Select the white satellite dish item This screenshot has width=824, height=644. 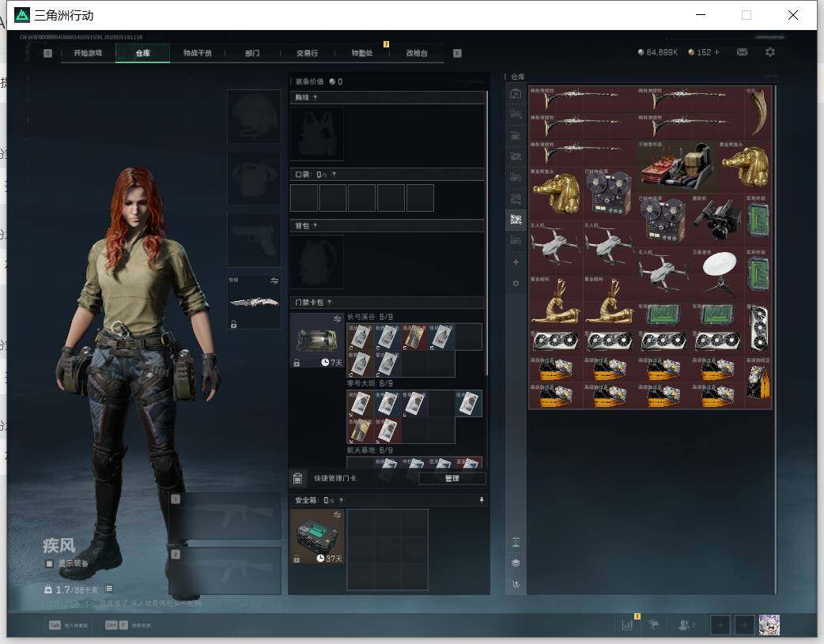pos(717,274)
